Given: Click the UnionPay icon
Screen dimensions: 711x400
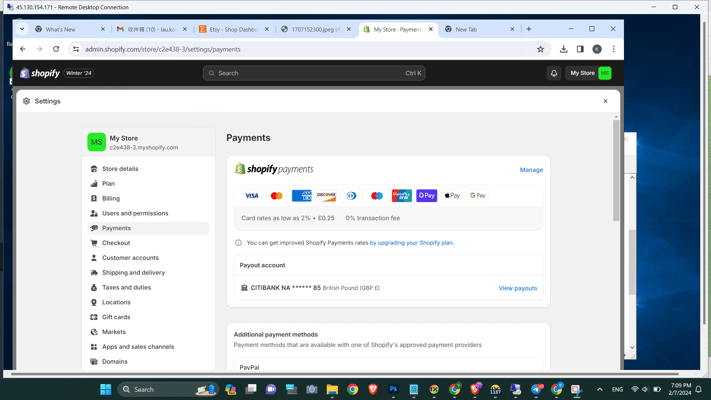Looking at the screenshot, I should tap(402, 196).
